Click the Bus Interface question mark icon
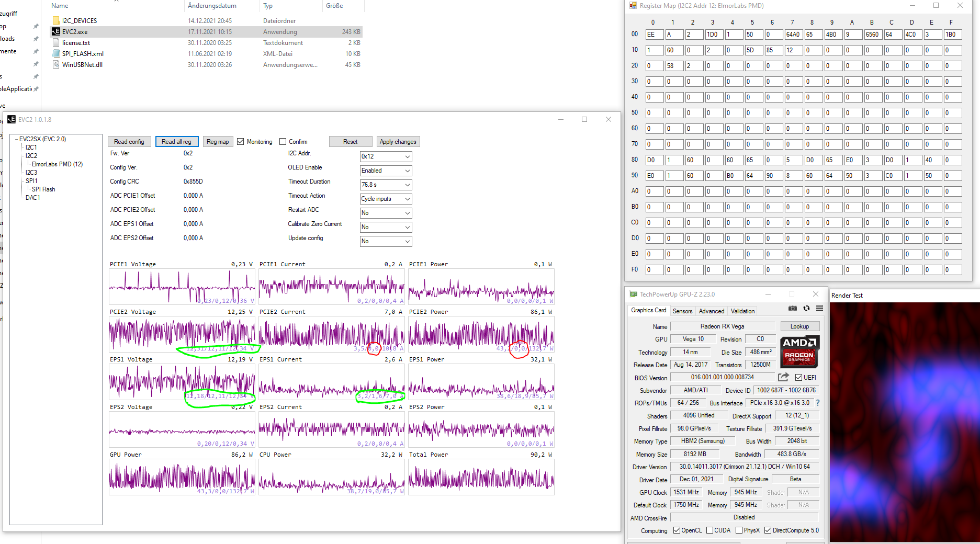Viewport: 980px width, 544px height. point(817,403)
